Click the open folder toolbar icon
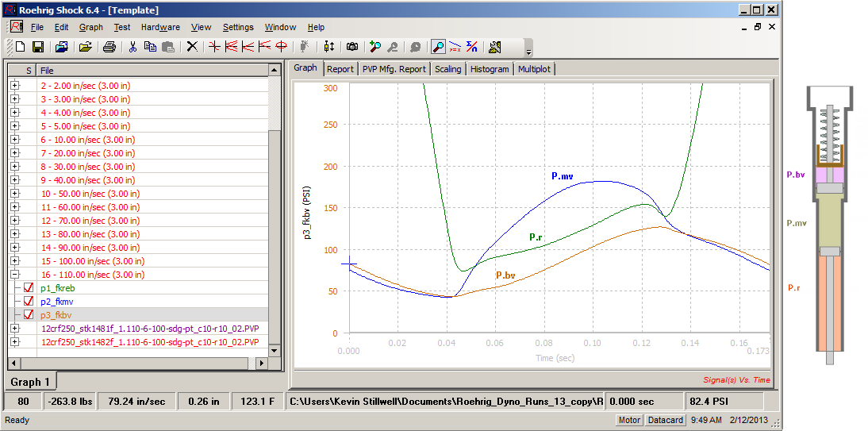The width and height of the screenshot is (868, 431). 86,47
